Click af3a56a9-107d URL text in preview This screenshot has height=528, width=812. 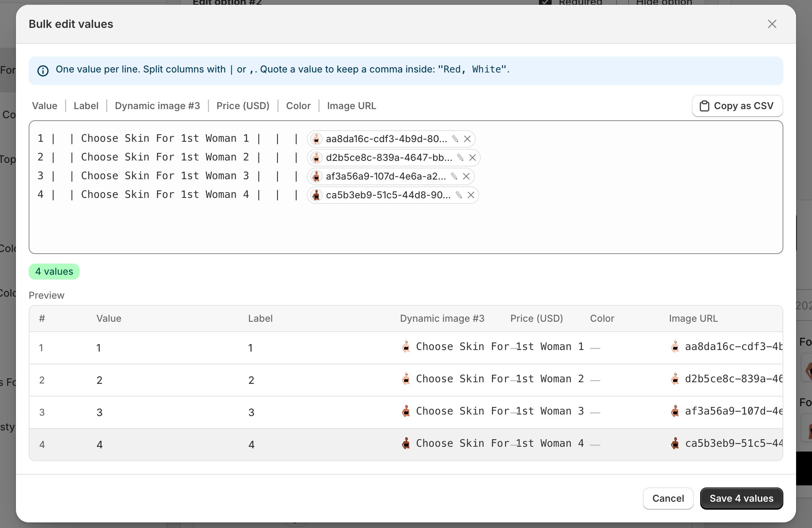tap(734, 411)
